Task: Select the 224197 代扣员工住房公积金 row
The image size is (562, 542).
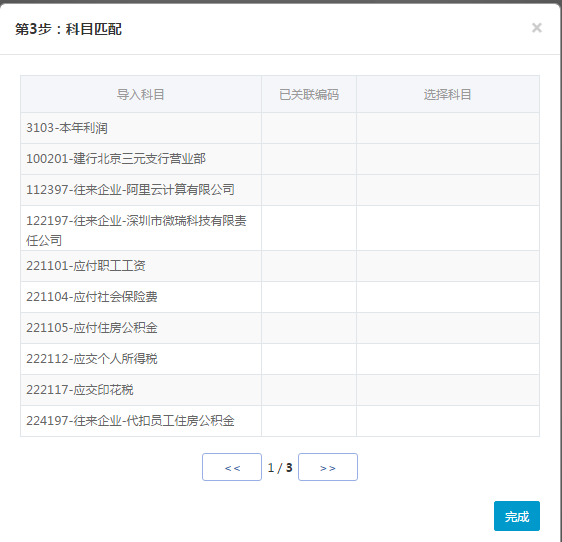Action: coord(280,421)
